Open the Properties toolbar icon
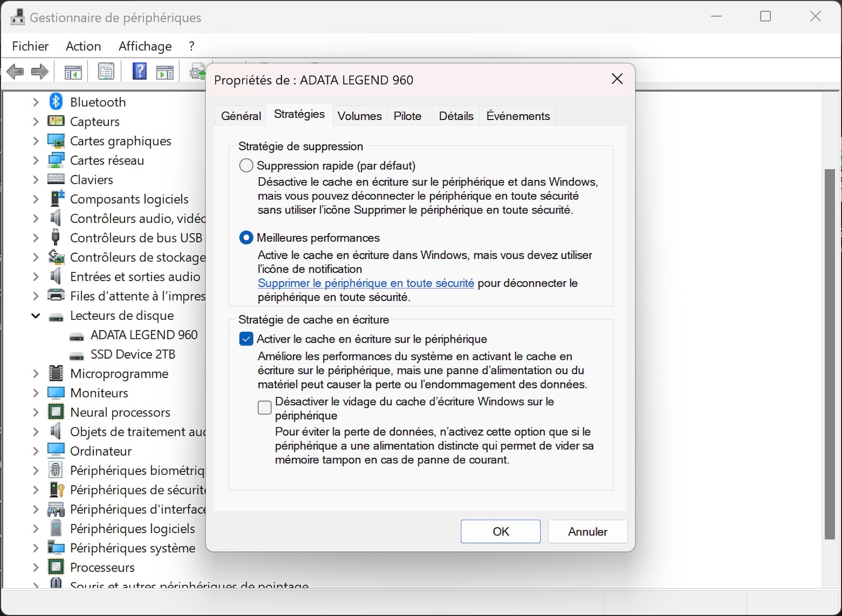This screenshot has height=616, width=842. (106, 72)
